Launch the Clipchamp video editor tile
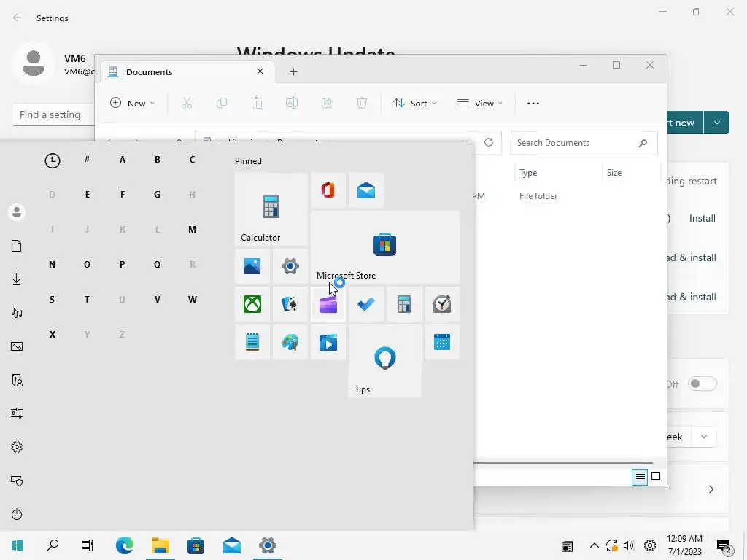 coord(328,304)
